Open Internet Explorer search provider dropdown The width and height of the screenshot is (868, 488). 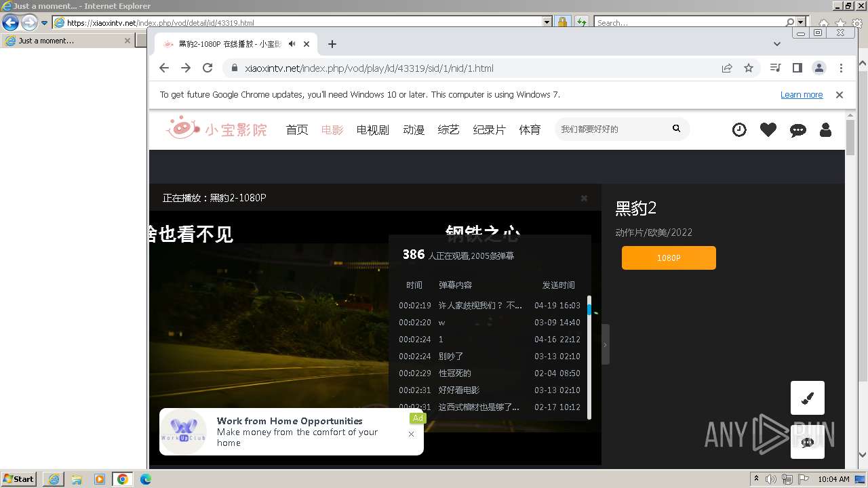[x=802, y=22]
